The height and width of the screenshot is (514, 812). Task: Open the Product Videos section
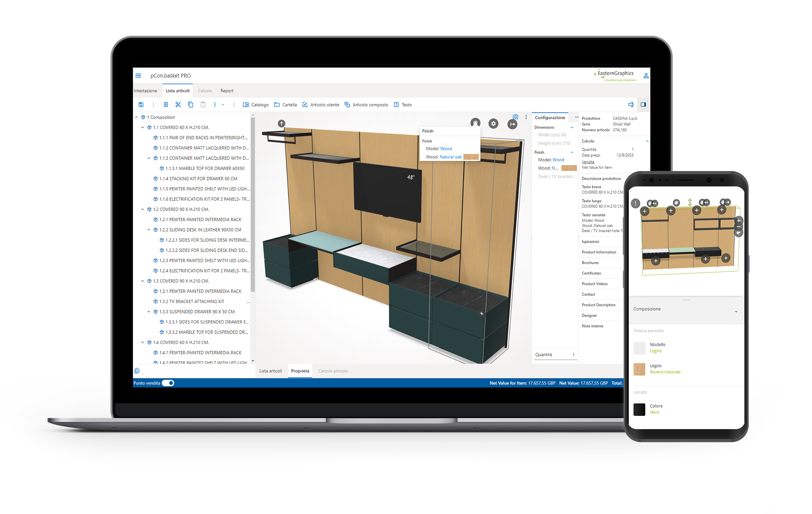[x=595, y=284]
